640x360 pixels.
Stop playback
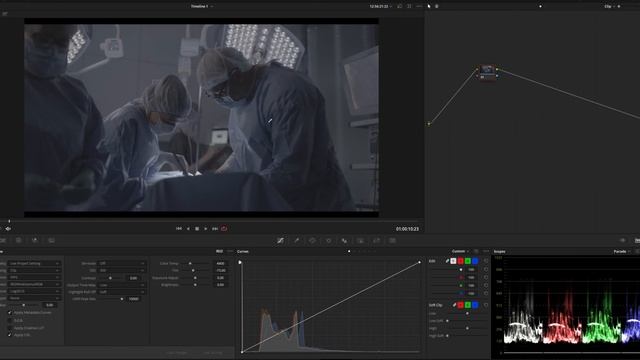[x=197, y=229]
